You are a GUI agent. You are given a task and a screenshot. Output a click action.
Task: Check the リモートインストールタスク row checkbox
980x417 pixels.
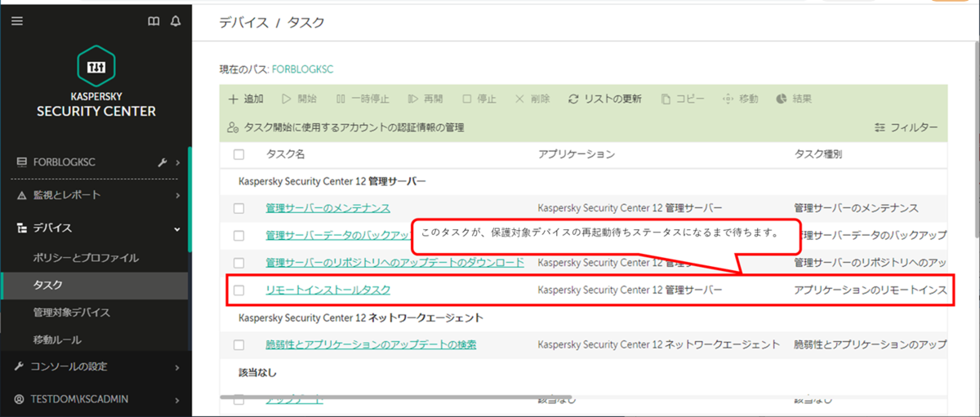[238, 290]
